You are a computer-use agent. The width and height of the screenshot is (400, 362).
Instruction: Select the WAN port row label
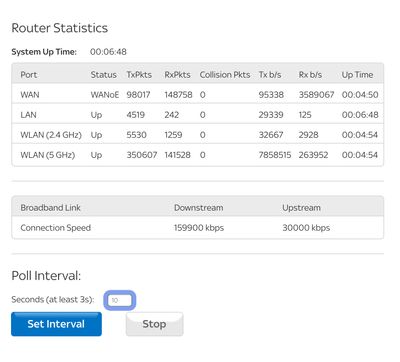tap(30, 95)
